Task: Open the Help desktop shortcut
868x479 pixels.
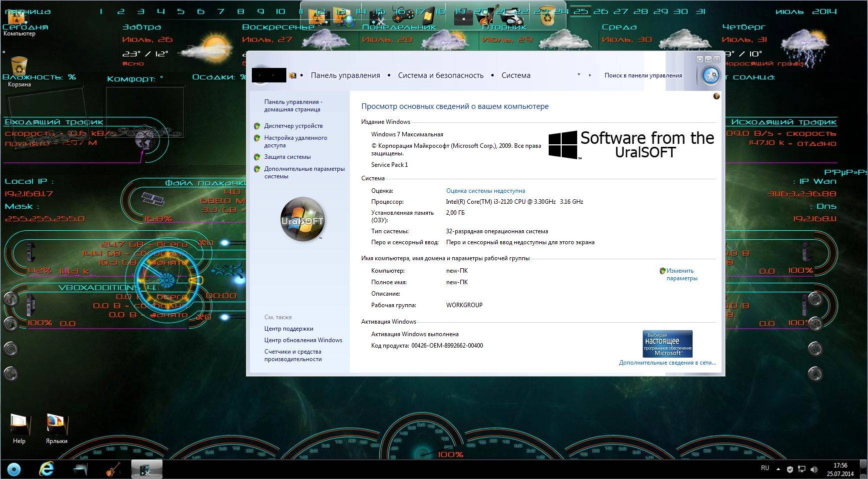Action: [19, 429]
